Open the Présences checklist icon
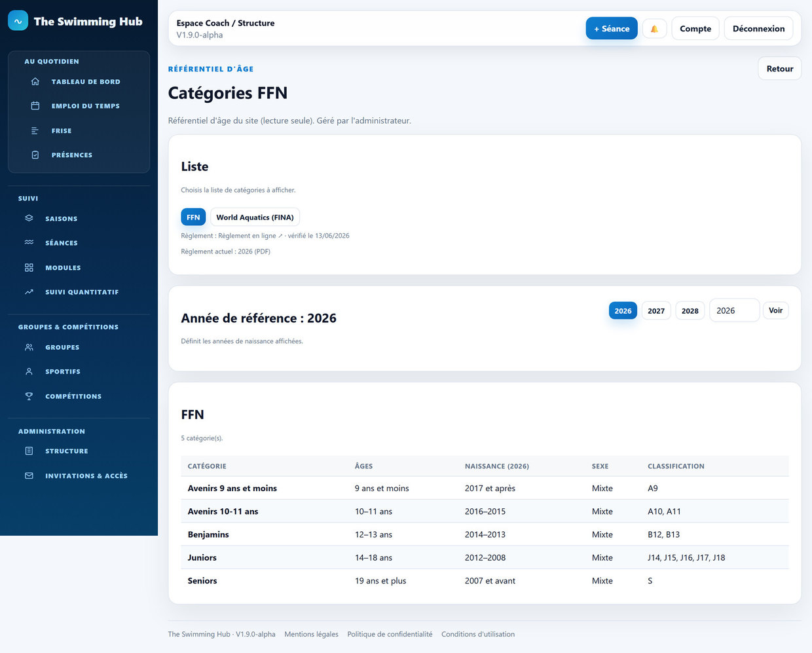 point(35,155)
